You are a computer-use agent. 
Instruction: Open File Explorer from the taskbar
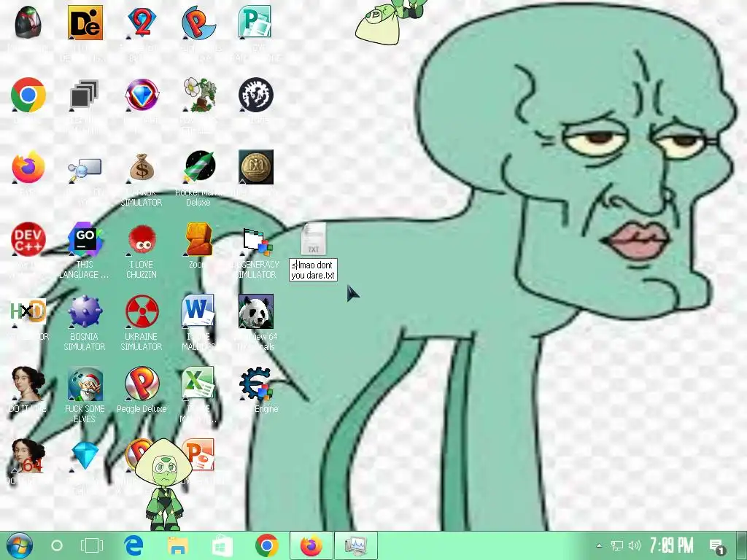click(178, 545)
